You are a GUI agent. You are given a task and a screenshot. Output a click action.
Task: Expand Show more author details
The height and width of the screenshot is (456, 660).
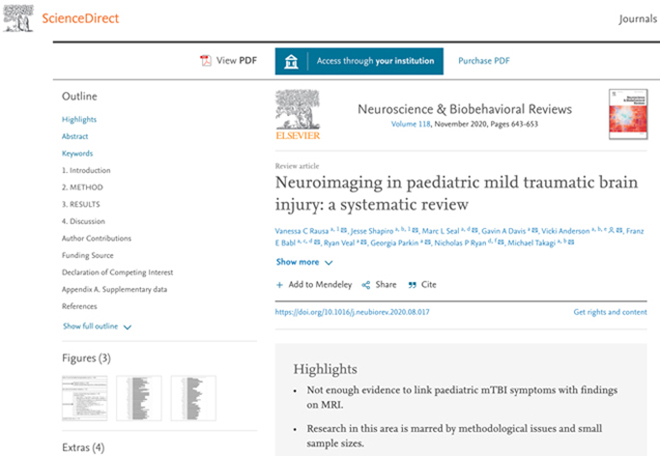(x=298, y=262)
